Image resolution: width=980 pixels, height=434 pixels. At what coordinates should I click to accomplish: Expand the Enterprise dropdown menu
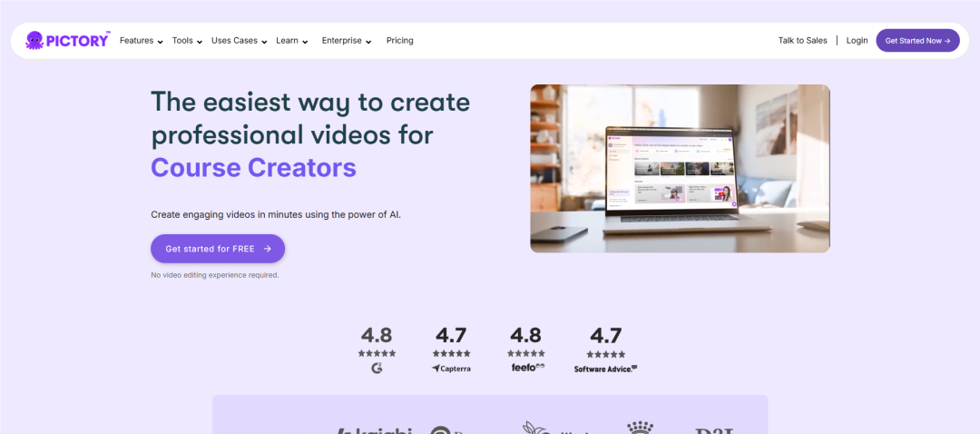tap(347, 41)
